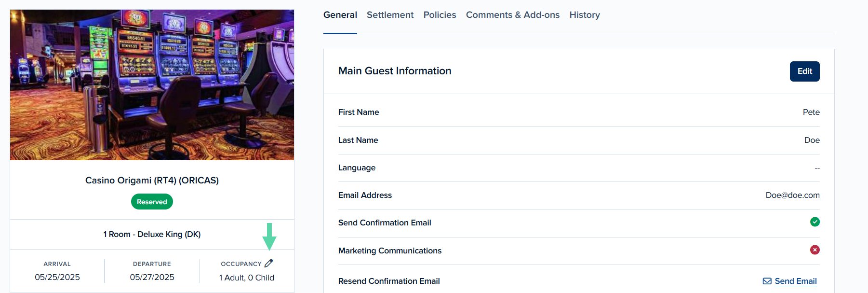Click the 1 Room - Deluxe King row

[152, 234]
